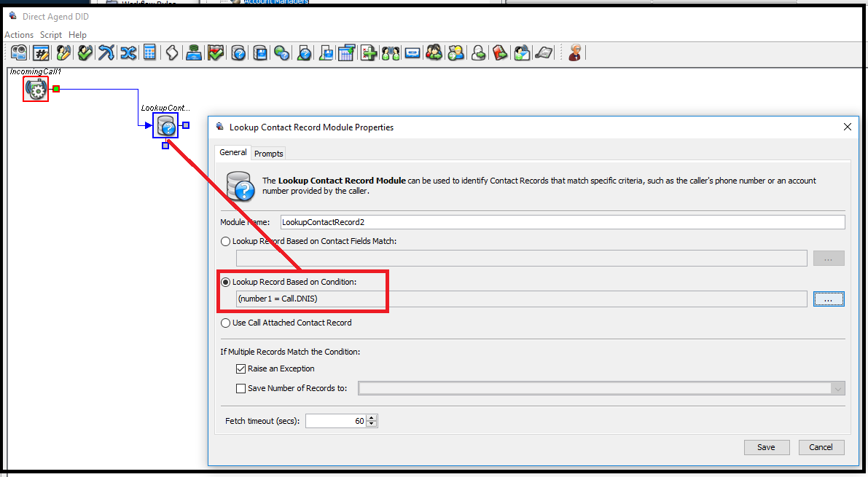Click the condition field showing number1 = Call.DNIS
Image resolution: width=868 pixels, height=477 pixels.
[x=522, y=299]
